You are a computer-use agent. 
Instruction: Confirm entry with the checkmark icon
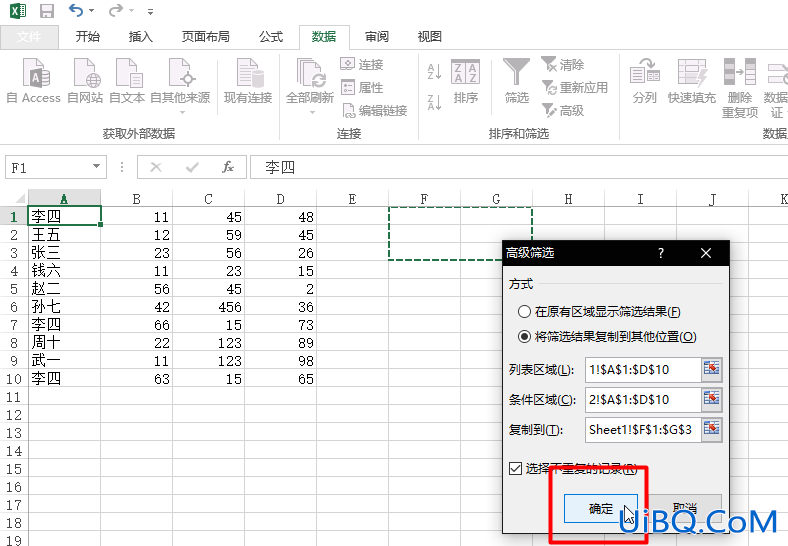(192, 167)
